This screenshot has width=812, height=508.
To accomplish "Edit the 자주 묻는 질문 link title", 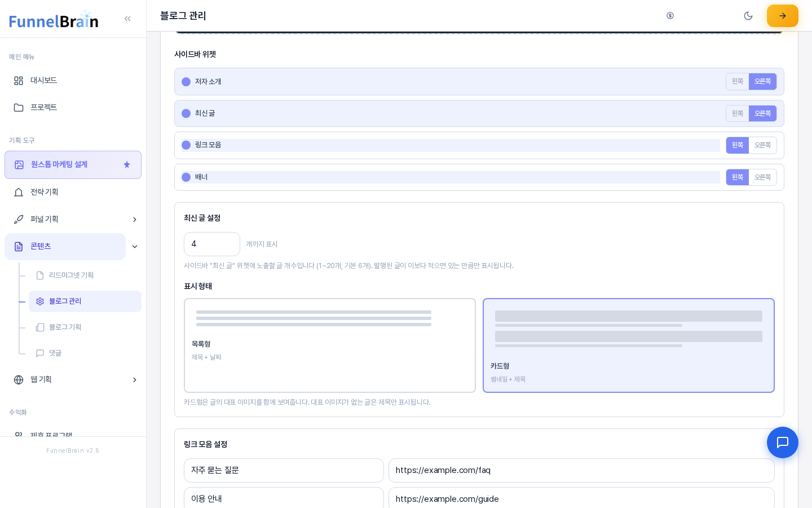I will pyautogui.click(x=284, y=470).
